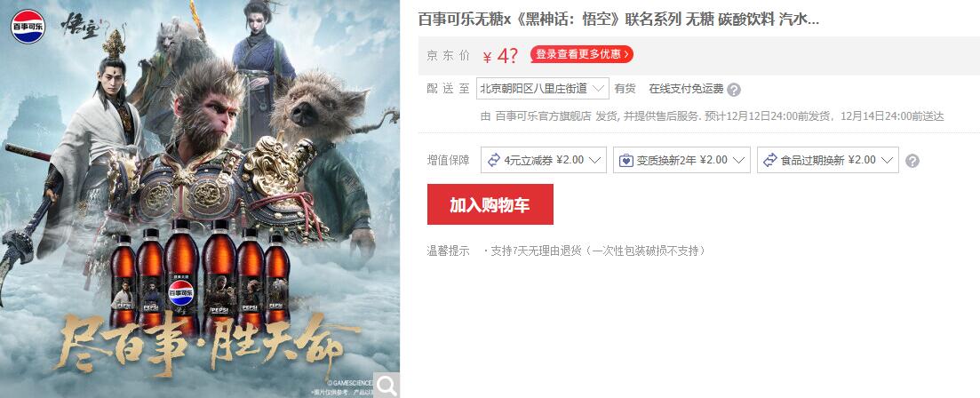This screenshot has width=980, height=398.
Task: Click the swap icon in 4元立减券 option
Action: 494,160
